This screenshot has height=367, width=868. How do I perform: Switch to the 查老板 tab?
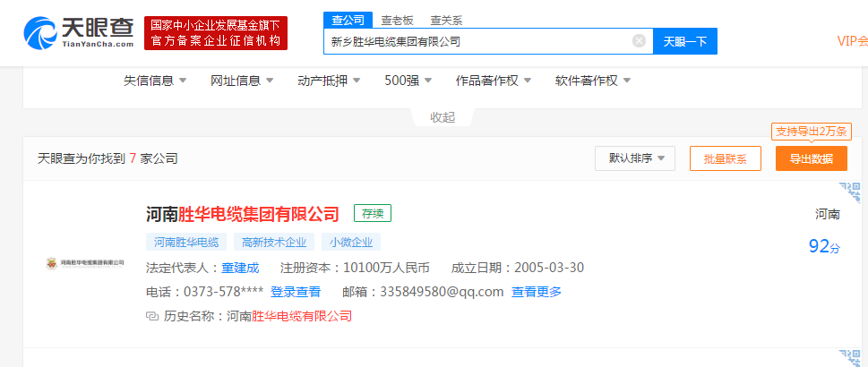397,21
